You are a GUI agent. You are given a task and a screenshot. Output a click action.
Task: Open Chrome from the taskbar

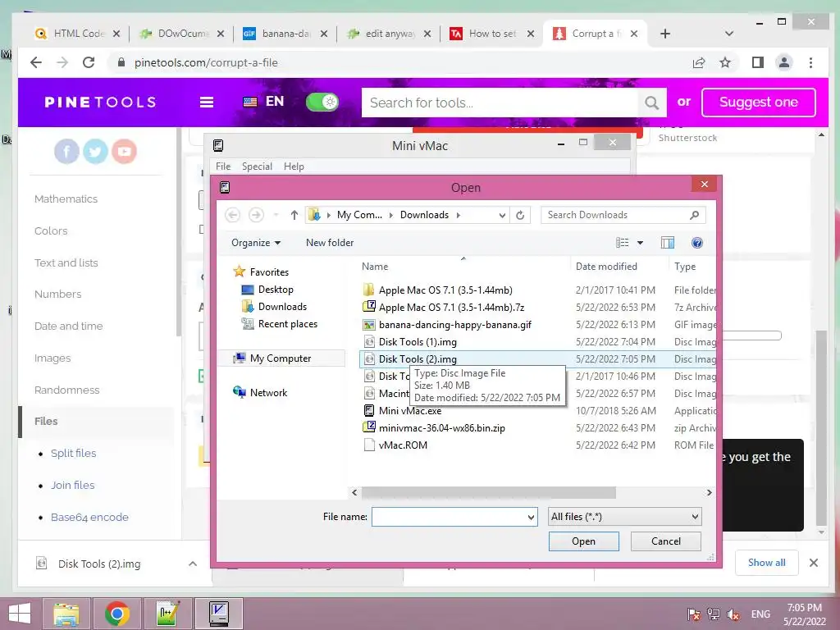(116, 614)
